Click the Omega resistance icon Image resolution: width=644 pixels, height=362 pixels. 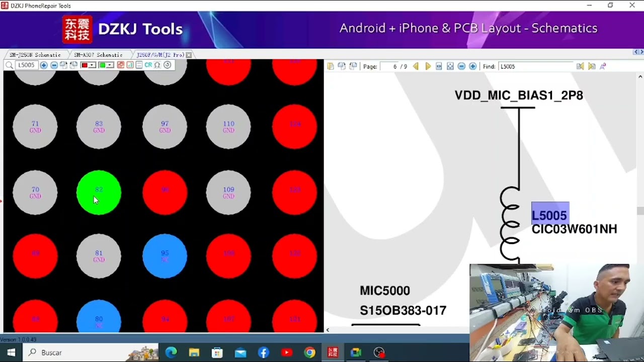pos(157,65)
